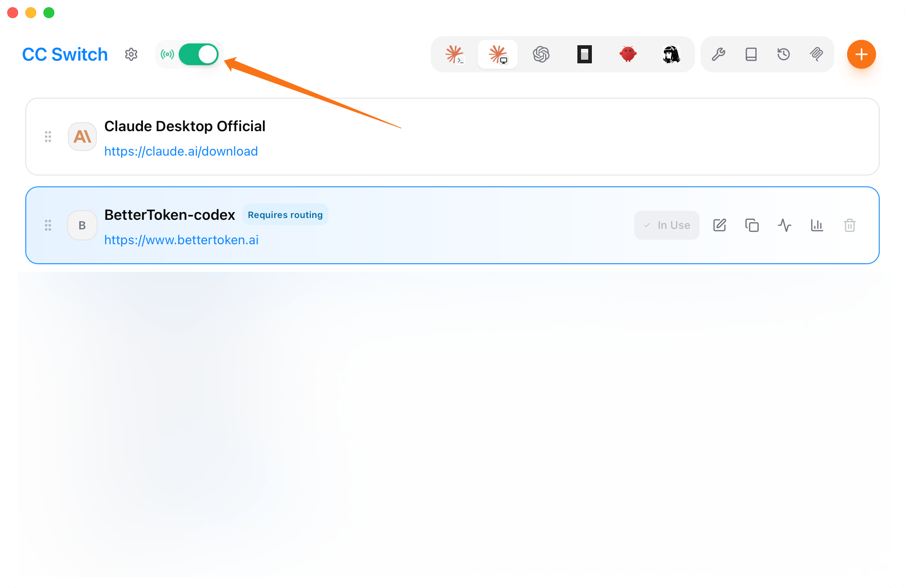Click the broadcast signal icon beside the toggle

pyautogui.click(x=167, y=54)
